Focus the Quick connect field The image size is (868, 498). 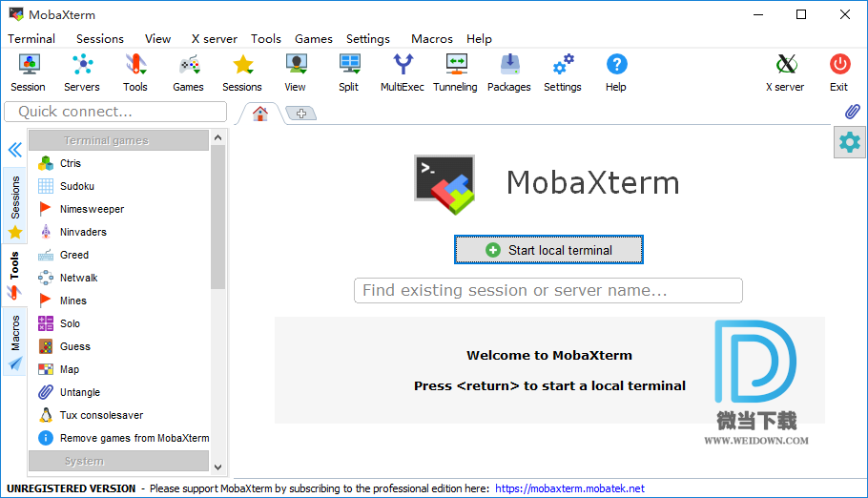tap(115, 112)
